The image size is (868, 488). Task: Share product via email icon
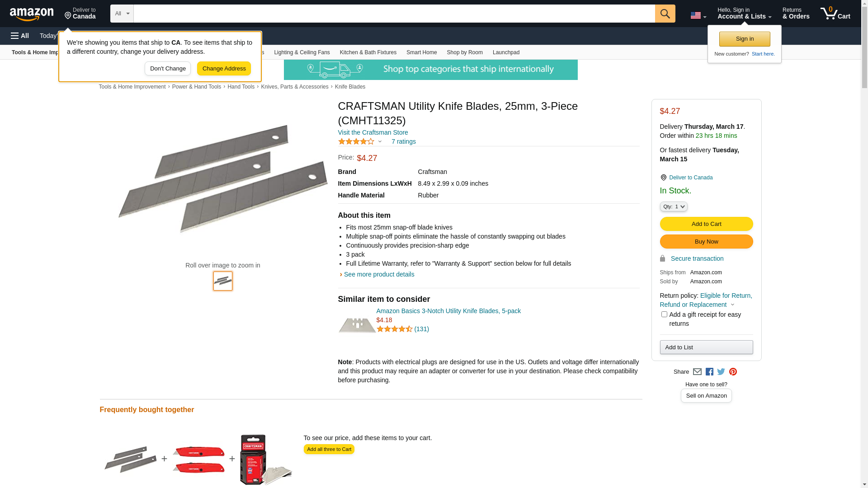pyautogui.click(x=697, y=372)
